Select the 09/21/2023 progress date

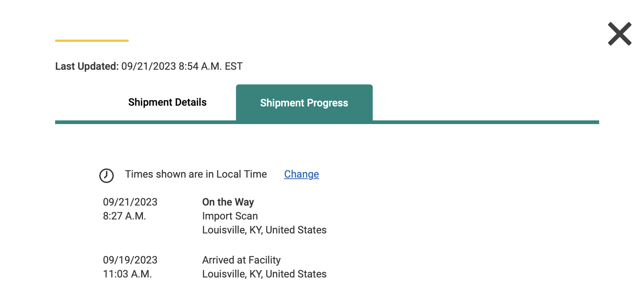tap(130, 202)
